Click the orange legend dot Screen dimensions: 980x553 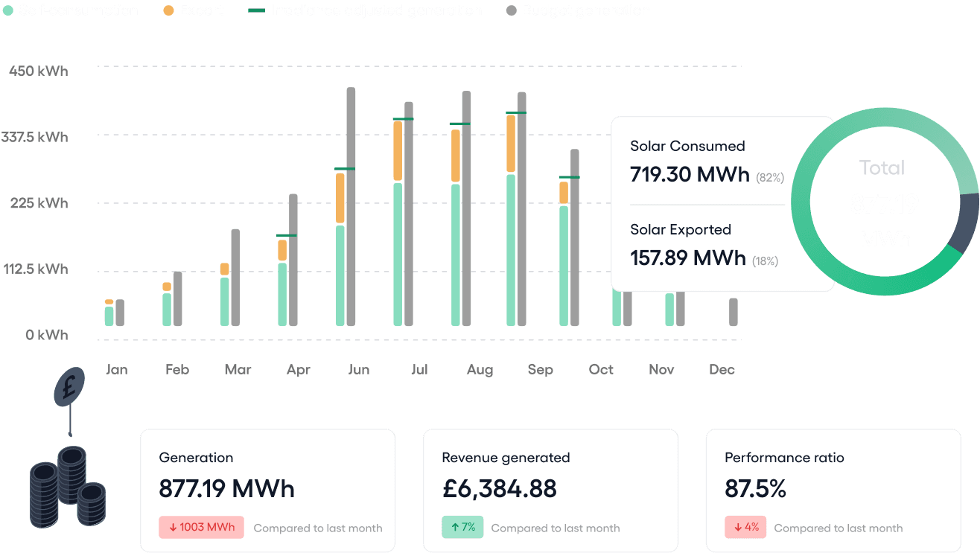click(x=168, y=11)
